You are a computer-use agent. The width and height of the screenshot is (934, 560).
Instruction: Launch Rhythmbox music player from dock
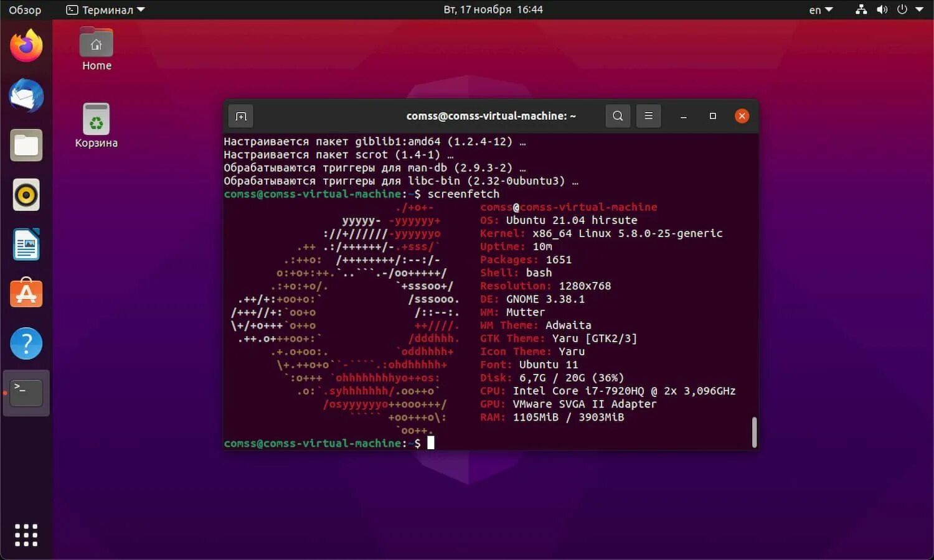[x=26, y=195]
